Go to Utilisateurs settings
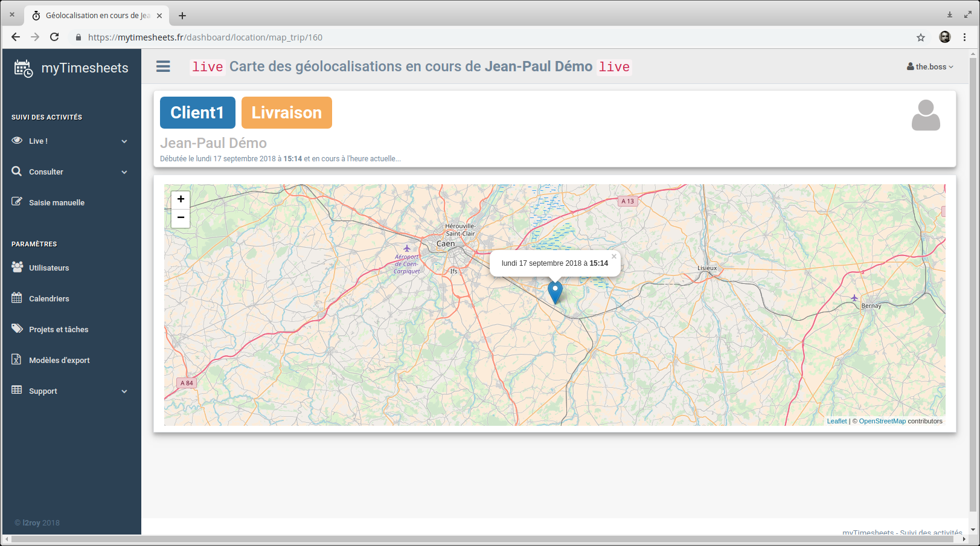Screen dimensions: 980x546 pos(49,268)
